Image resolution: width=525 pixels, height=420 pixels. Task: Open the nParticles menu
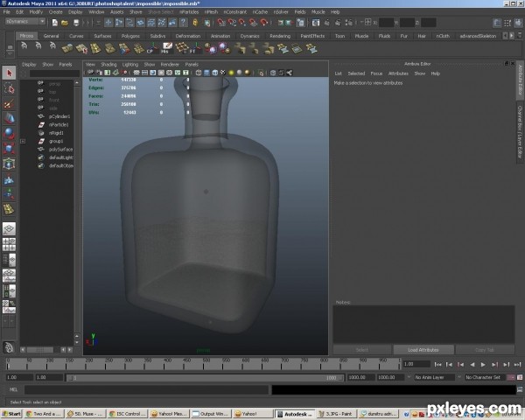(189, 11)
